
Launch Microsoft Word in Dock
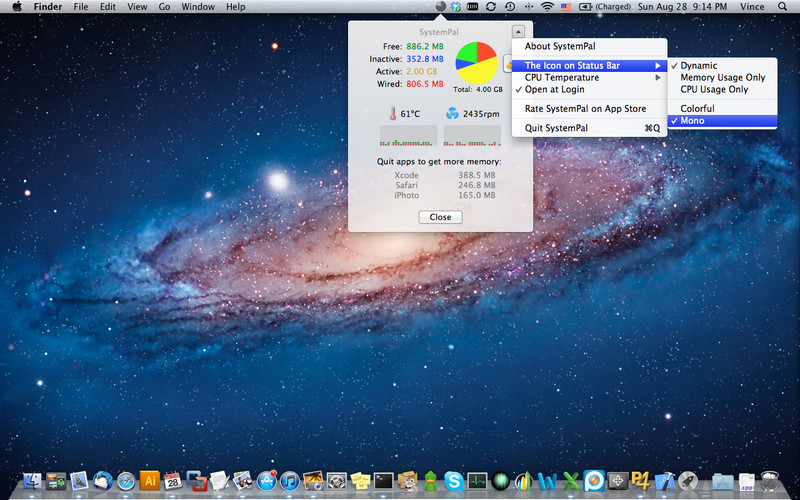(547, 481)
